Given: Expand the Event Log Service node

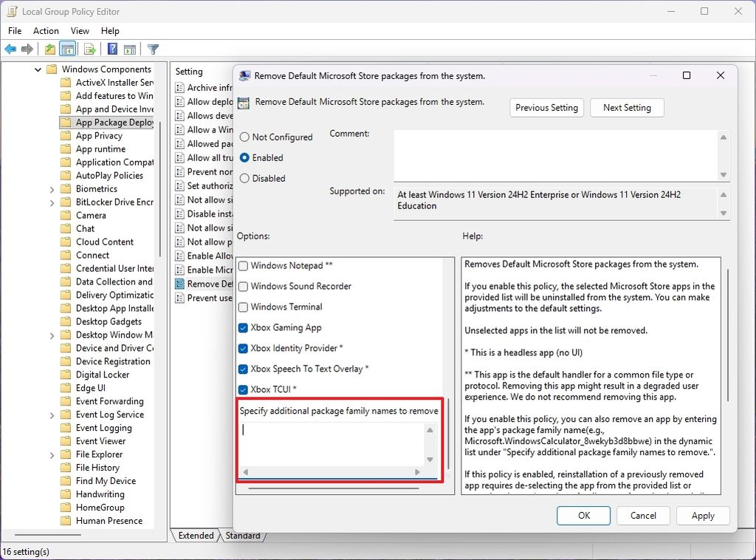Looking at the screenshot, I should point(52,414).
